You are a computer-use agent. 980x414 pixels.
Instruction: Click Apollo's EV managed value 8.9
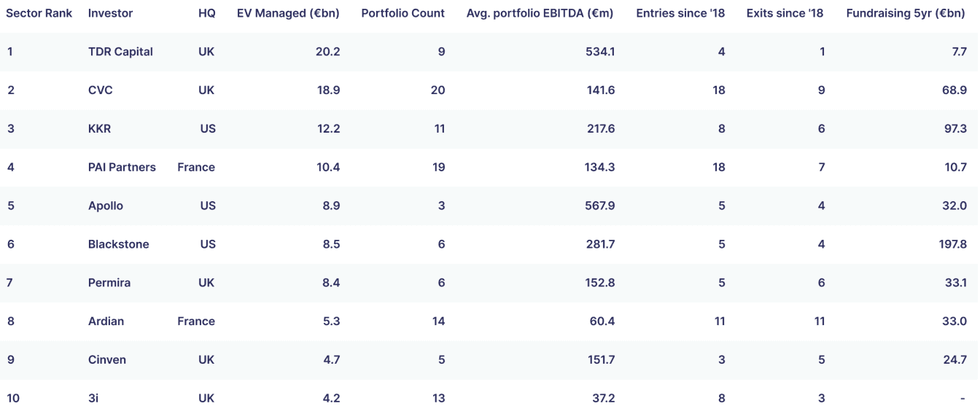pyautogui.click(x=332, y=206)
